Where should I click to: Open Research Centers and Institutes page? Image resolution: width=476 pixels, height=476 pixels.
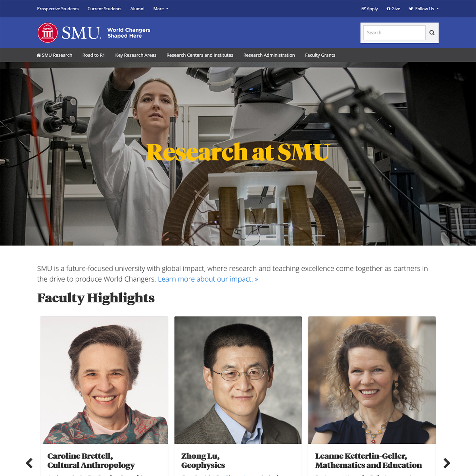[x=200, y=55]
